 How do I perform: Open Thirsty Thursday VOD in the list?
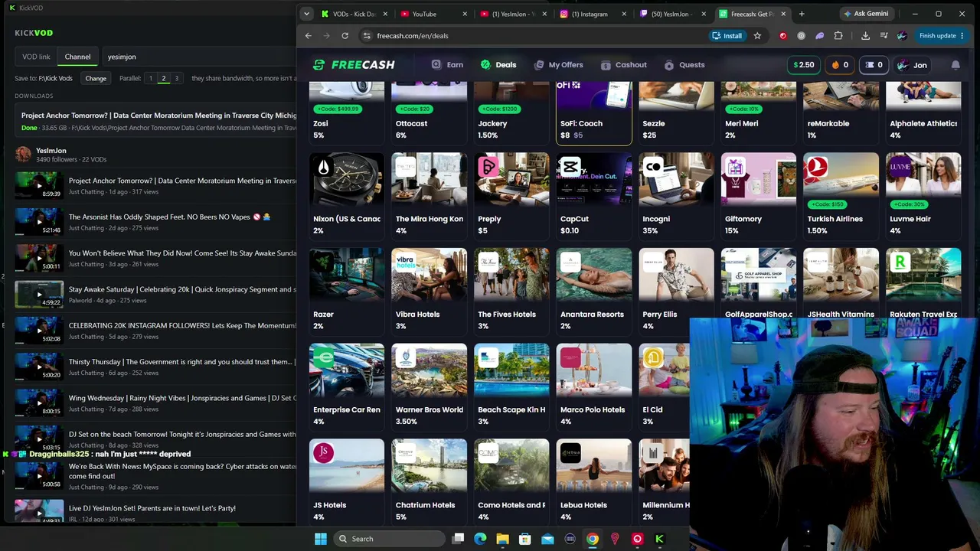155,367
